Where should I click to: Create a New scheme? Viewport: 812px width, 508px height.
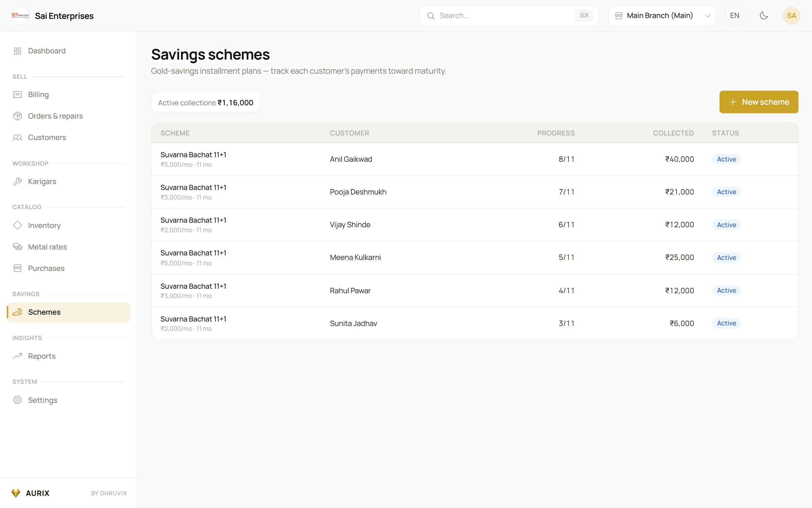coord(759,102)
